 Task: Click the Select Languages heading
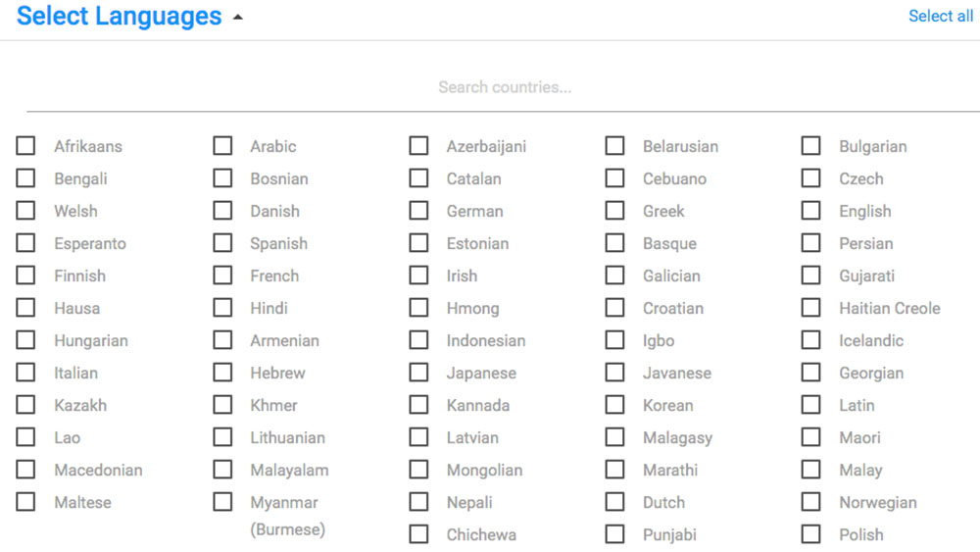coord(120,17)
